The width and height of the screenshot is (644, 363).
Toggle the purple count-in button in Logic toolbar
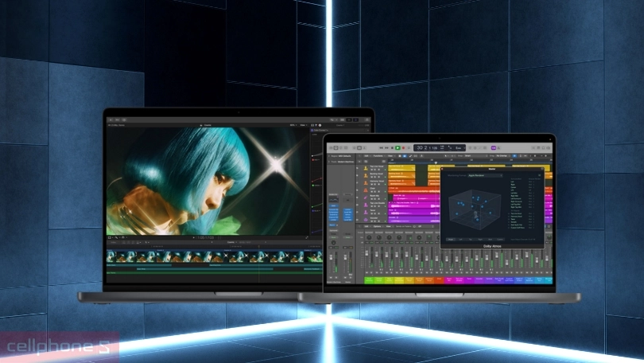(493, 148)
